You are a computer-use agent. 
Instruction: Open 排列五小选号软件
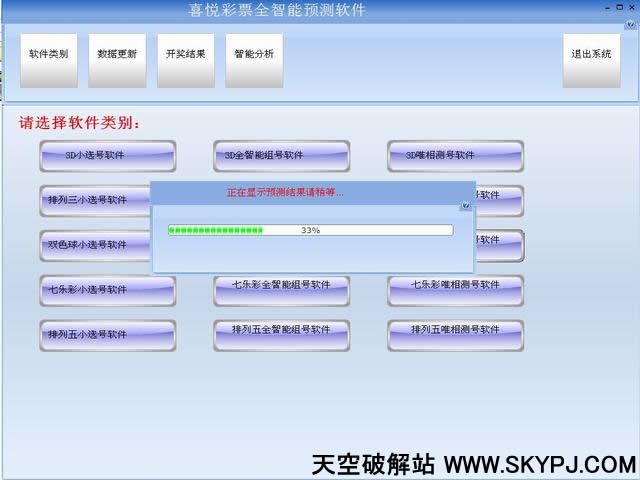(108, 335)
